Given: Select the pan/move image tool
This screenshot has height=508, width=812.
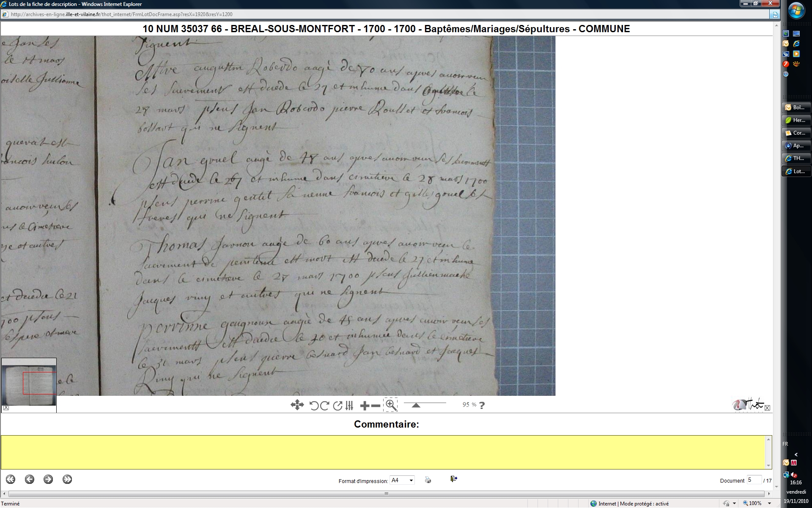Looking at the screenshot, I should (x=297, y=405).
